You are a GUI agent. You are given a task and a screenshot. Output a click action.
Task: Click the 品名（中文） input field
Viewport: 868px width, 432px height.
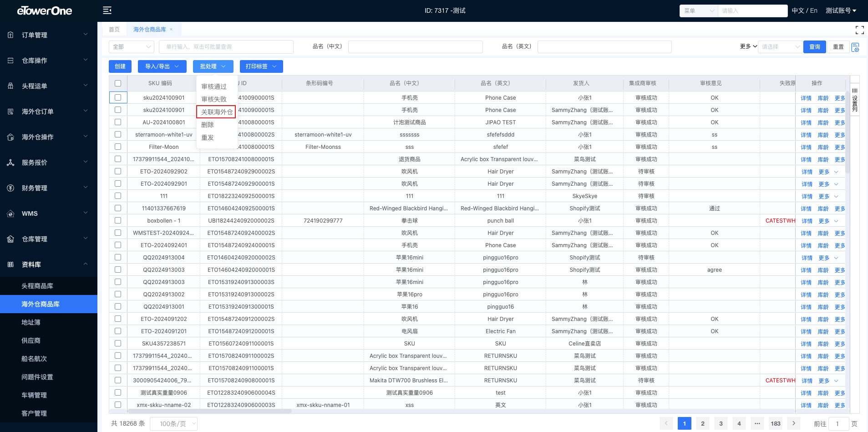click(x=415, y=47)
